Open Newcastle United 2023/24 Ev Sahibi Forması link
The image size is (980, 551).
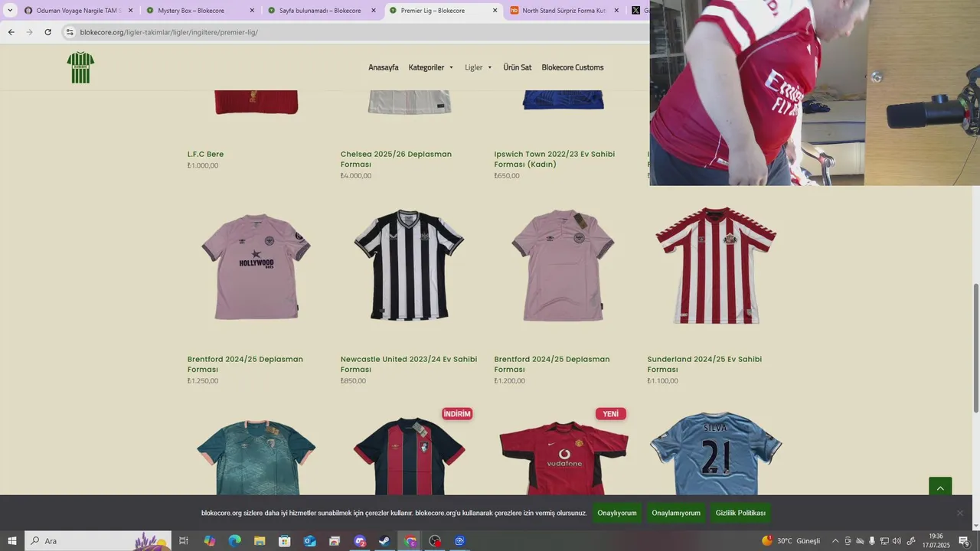coord(409,364)
